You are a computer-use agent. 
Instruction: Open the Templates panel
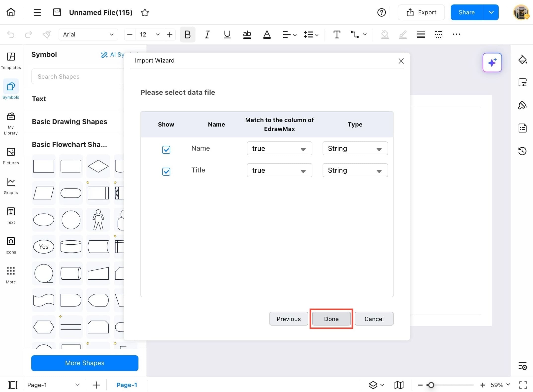coord(10,60)
